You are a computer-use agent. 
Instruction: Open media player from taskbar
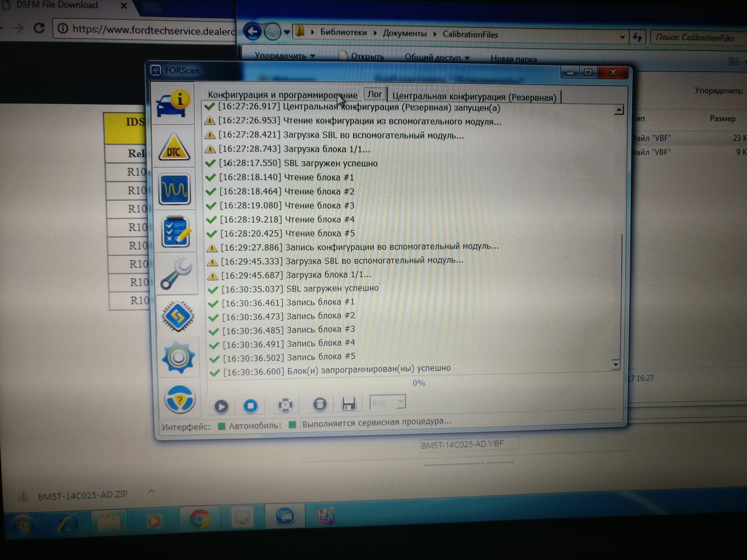[x=153, y=521]
